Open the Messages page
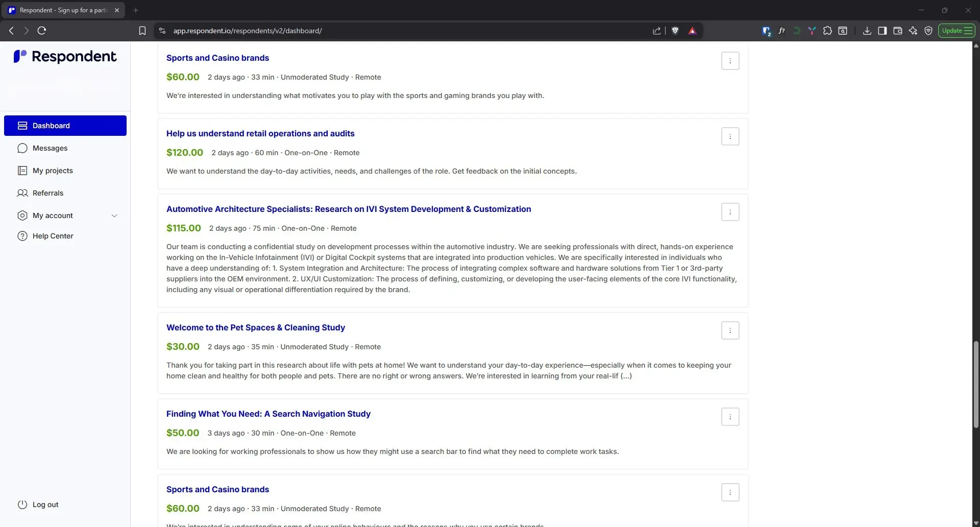Viewport: 980px width, 527px height. [x=50, y=148]
